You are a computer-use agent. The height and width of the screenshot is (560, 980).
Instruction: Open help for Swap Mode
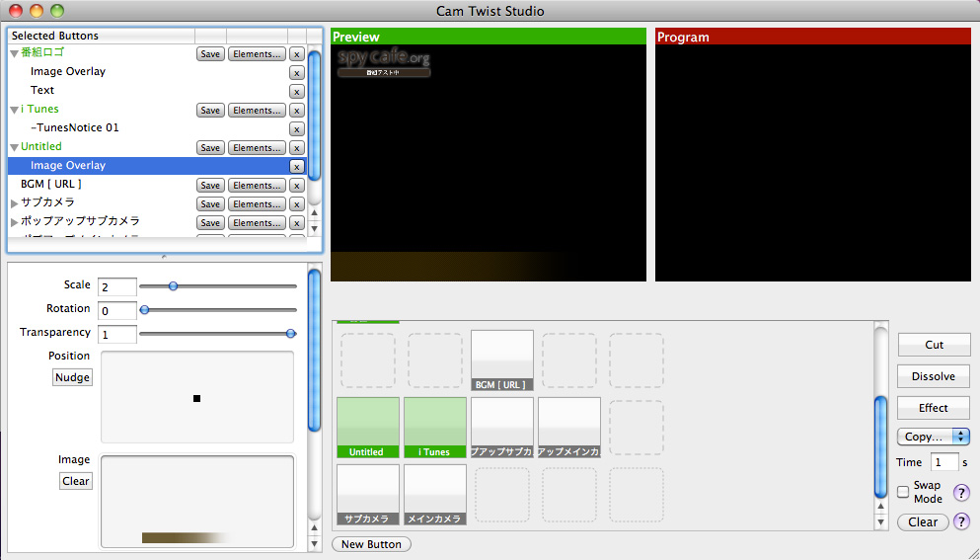tap(961, 493)
